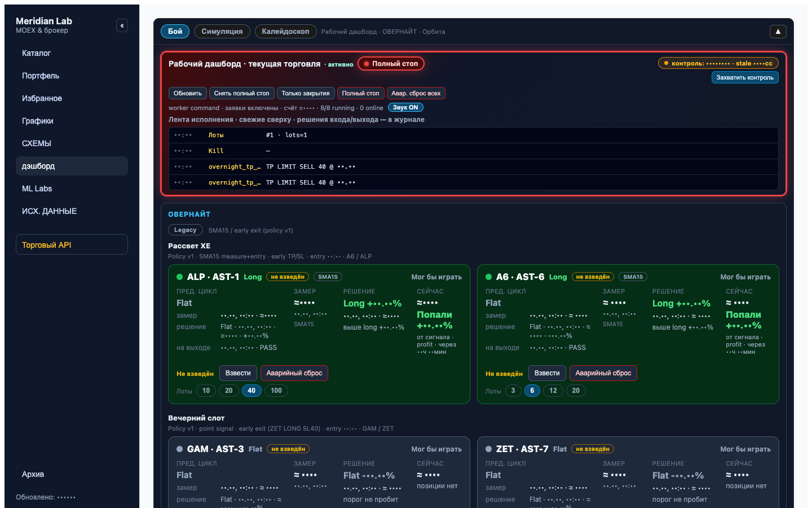Click the Полный стоп button next to Только закрытия
This screenshot has width=812, height=508.
pyautogui.click(x=361, y=93)
